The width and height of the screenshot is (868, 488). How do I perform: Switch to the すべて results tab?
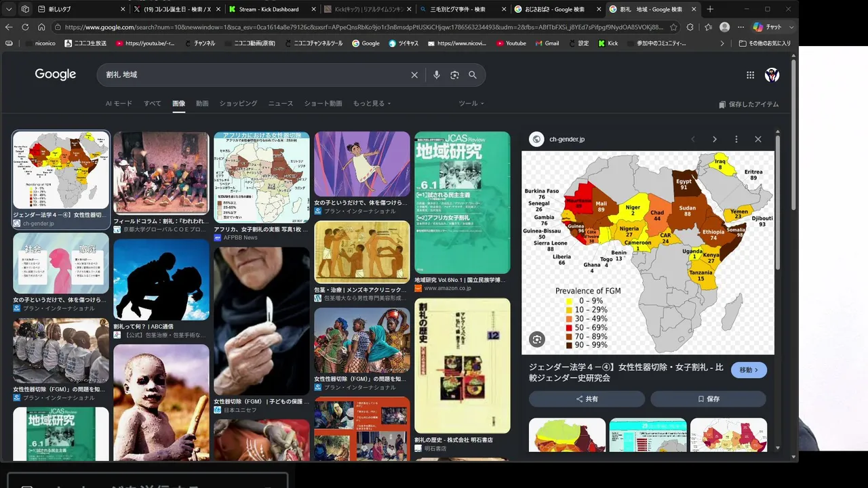(153, 104)
